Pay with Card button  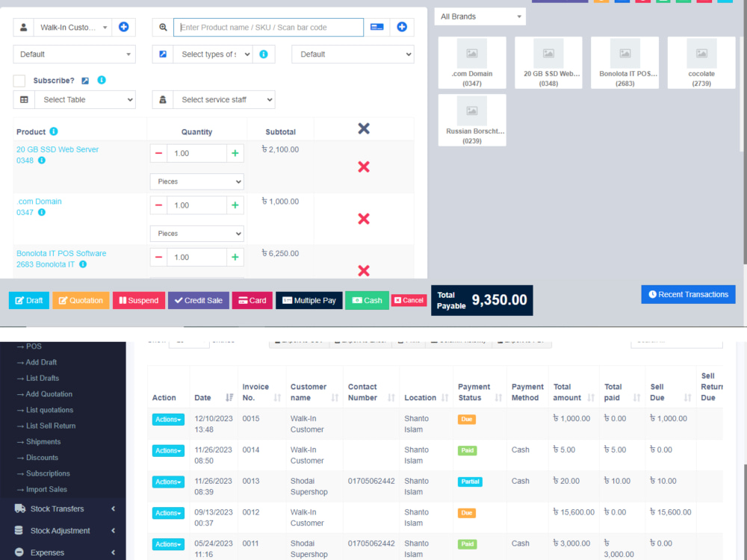point(252,300)
